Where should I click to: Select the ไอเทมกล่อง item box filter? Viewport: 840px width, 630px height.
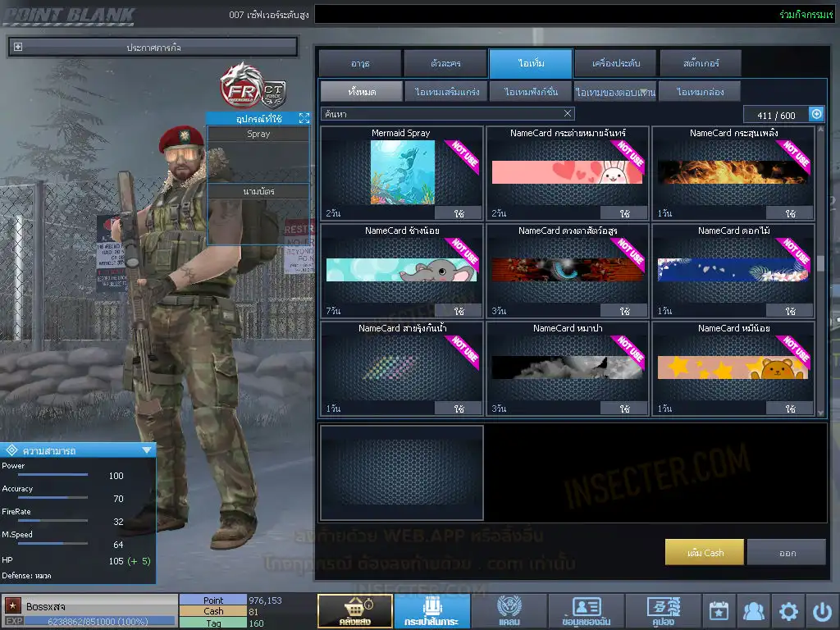pos(699,92)
